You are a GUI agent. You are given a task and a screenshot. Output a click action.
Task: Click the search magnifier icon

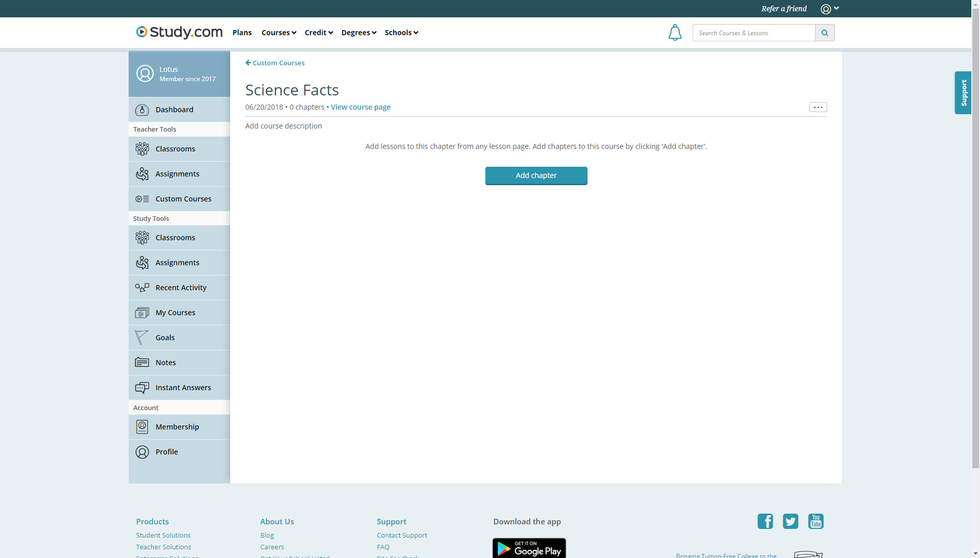click(825, 33)
